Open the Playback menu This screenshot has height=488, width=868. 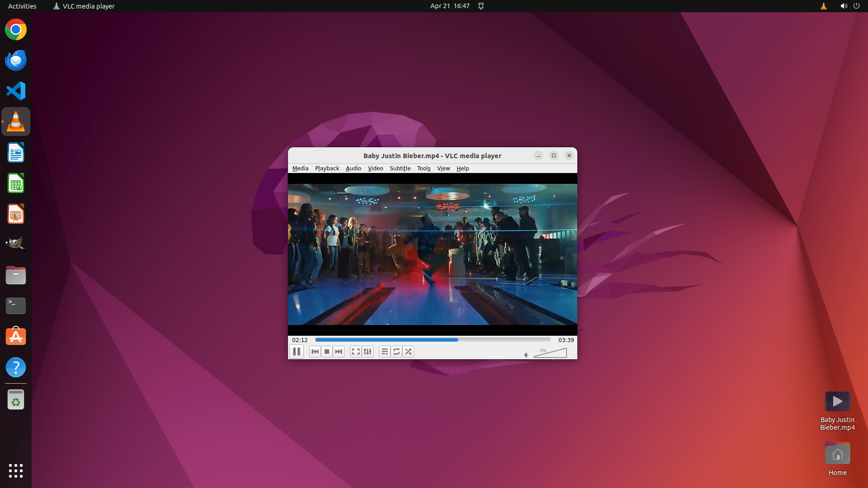pos(327,168)
